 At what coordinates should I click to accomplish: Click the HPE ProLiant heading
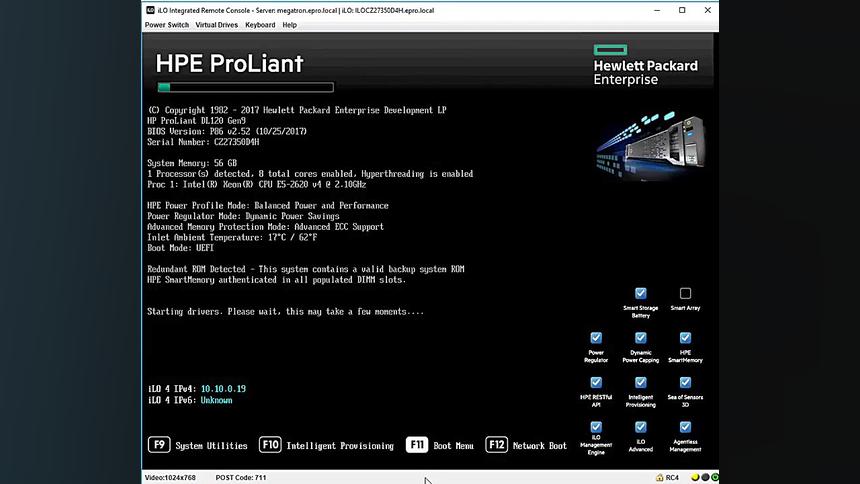[x=229, y=64]
